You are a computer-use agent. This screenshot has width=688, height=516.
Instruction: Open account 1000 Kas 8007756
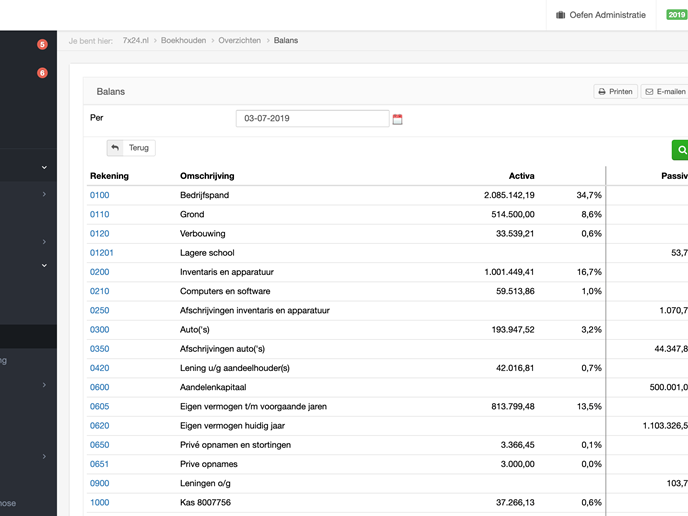99,503
